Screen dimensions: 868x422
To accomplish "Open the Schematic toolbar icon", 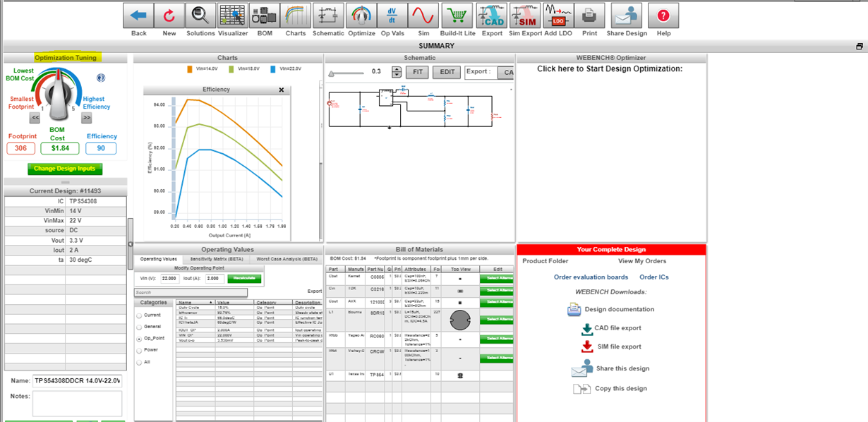I will coord(328,16).
